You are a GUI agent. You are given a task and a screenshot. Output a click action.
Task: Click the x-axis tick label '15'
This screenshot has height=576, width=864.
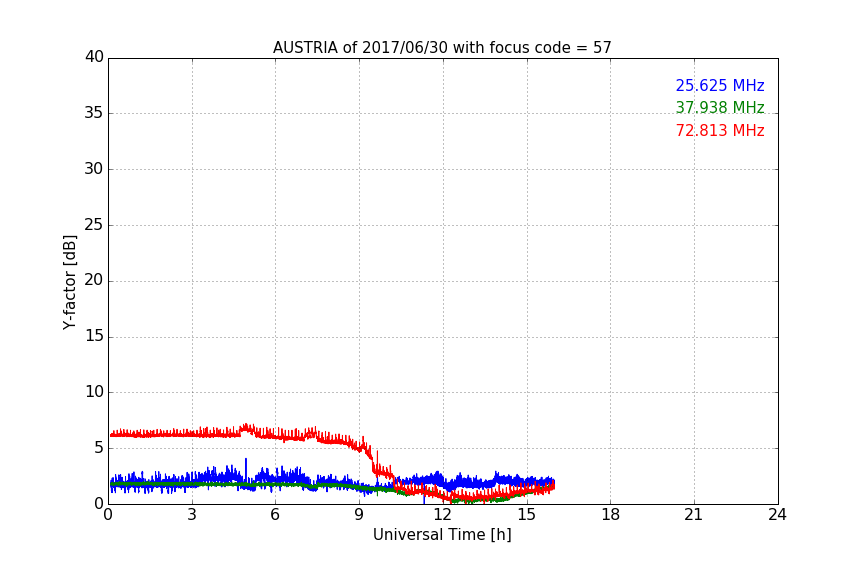tap(527, 515)
